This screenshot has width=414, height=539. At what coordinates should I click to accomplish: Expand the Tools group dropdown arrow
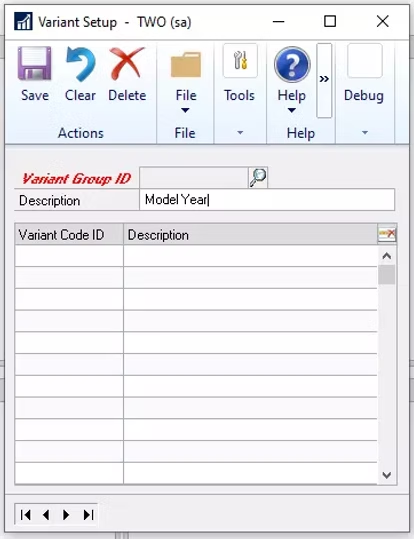tap(240, 132)
